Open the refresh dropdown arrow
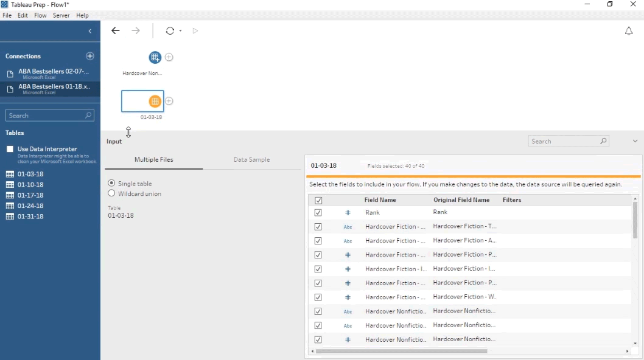 coord(180,31)
